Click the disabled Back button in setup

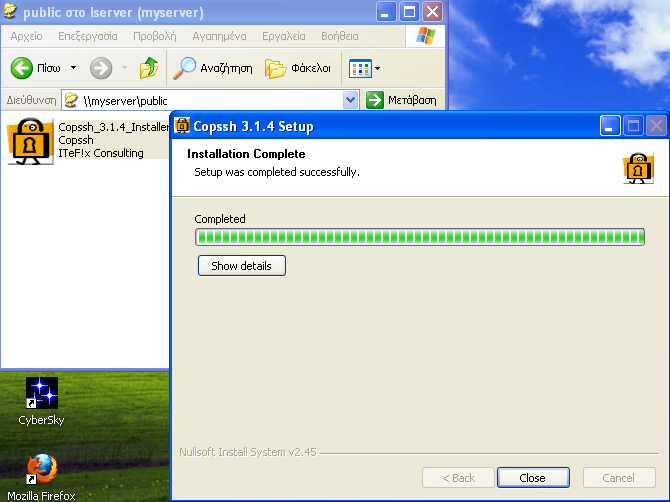pos(458,478)
